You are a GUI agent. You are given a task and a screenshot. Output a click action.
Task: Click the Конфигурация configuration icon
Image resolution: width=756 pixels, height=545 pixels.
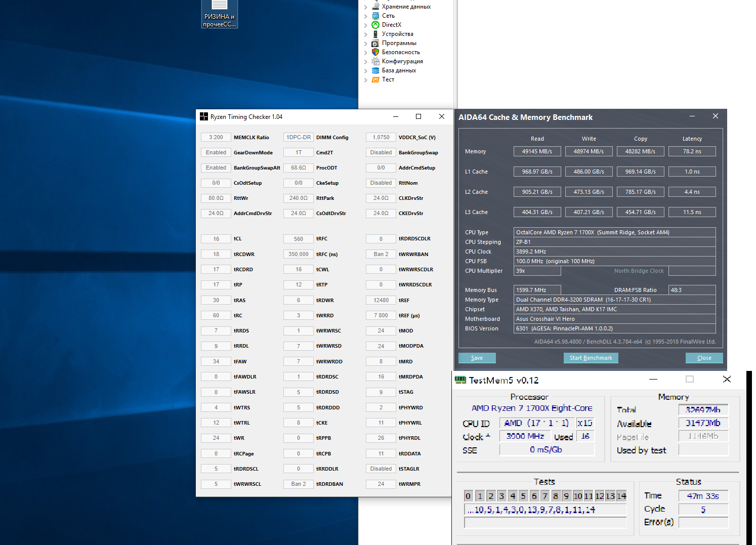[x=375, y=61]
